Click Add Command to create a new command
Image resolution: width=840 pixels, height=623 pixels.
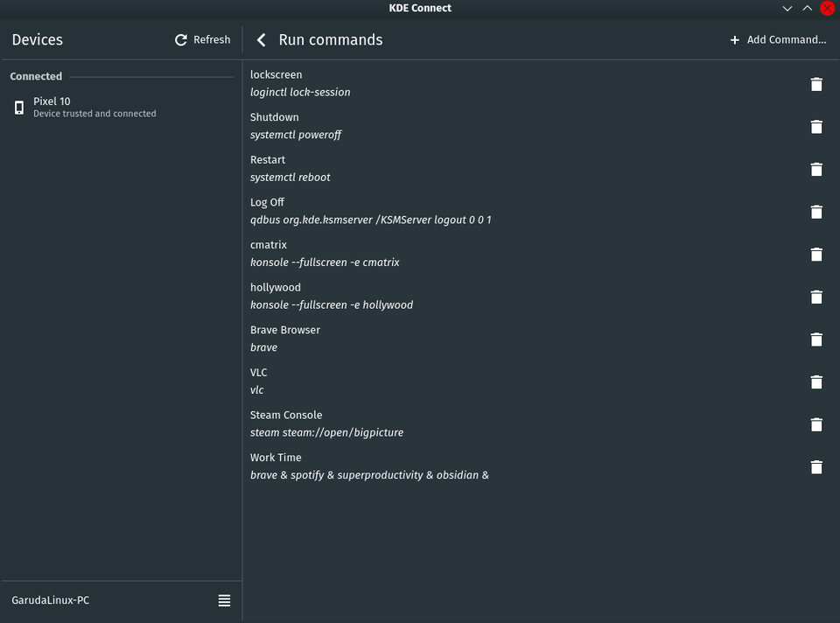[777, 39]
